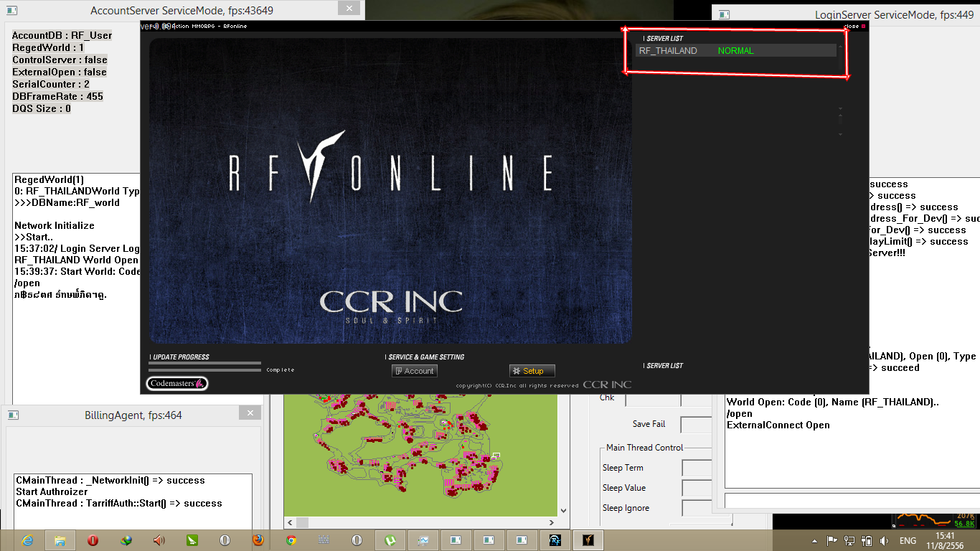
Task: Click the AccountServer ServiceMode title bar
Action: coord(182,11)
